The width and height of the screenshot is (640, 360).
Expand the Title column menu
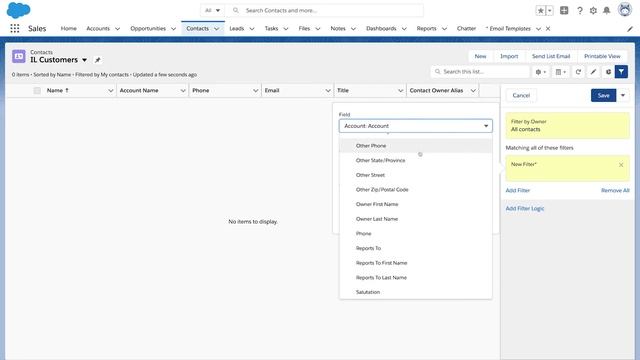400,91
